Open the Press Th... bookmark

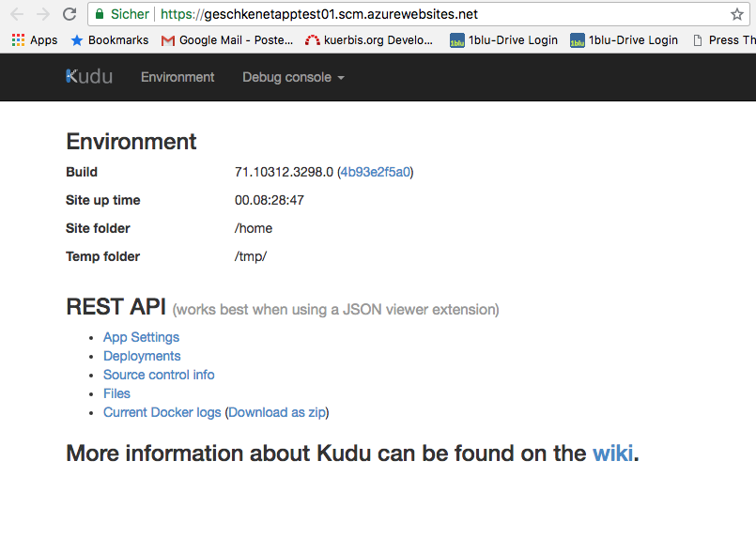pyautogui.click(x=724, y=40)
